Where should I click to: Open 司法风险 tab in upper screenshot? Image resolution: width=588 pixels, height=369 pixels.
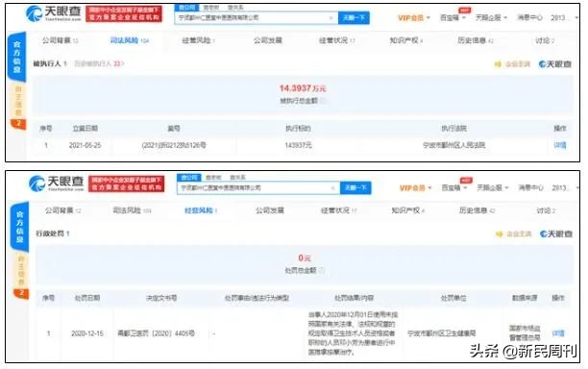[130, 40]
